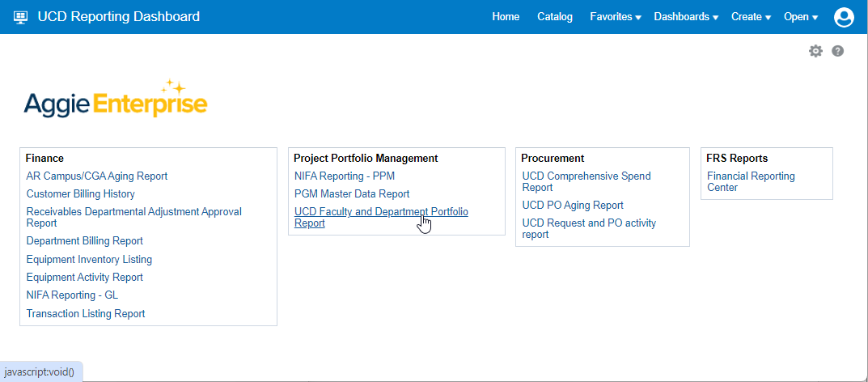Open the page options gear icon

pos(815,51)
